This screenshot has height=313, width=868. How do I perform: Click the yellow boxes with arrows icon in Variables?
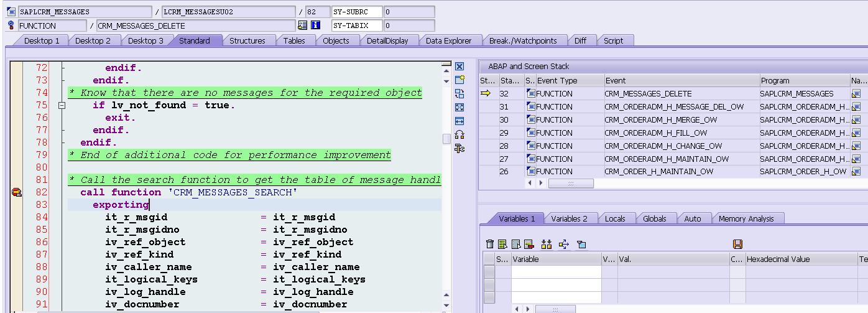click(547, 244)
